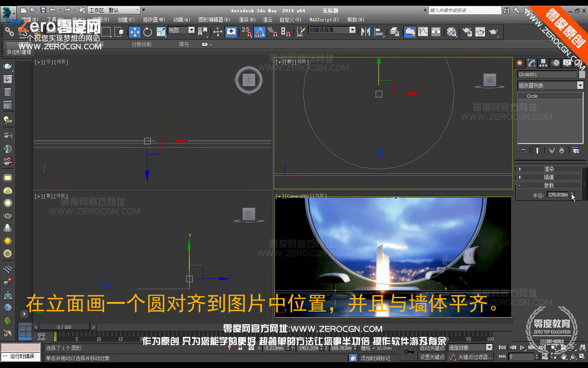
Task: Open the key filter dropdown 选定对象
Action: coord(470,348)
